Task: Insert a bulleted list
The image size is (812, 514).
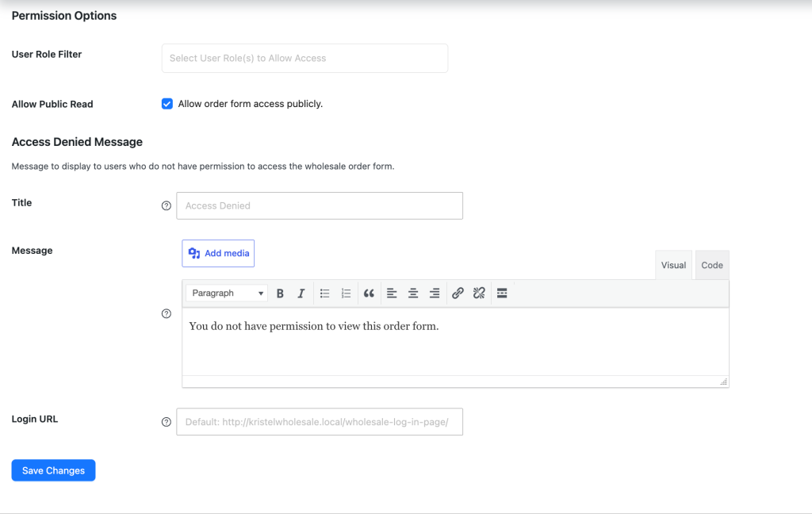Action: [x=324, y=293]
